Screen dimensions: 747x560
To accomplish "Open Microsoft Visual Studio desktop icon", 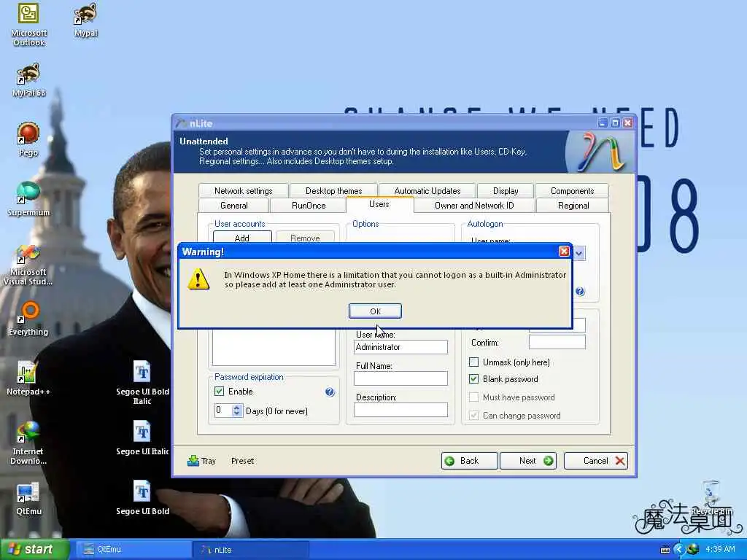I will click(x=28, y=265).
